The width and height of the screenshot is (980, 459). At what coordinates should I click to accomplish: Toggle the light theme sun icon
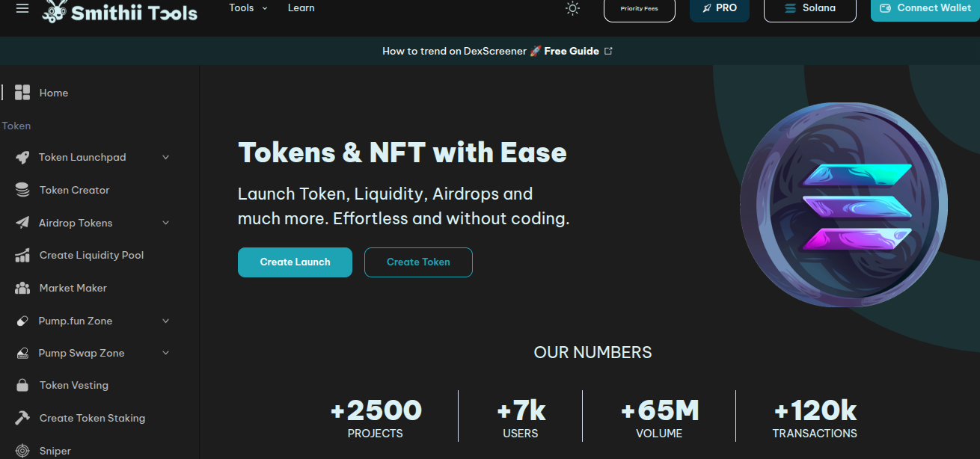click(572, 8)
